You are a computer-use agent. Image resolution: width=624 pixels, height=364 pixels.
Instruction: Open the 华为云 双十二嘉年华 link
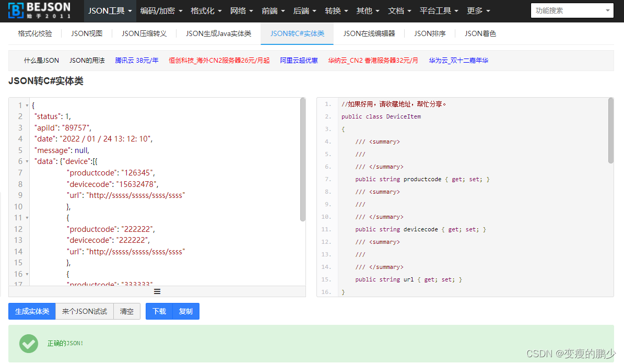click(458, 61)
